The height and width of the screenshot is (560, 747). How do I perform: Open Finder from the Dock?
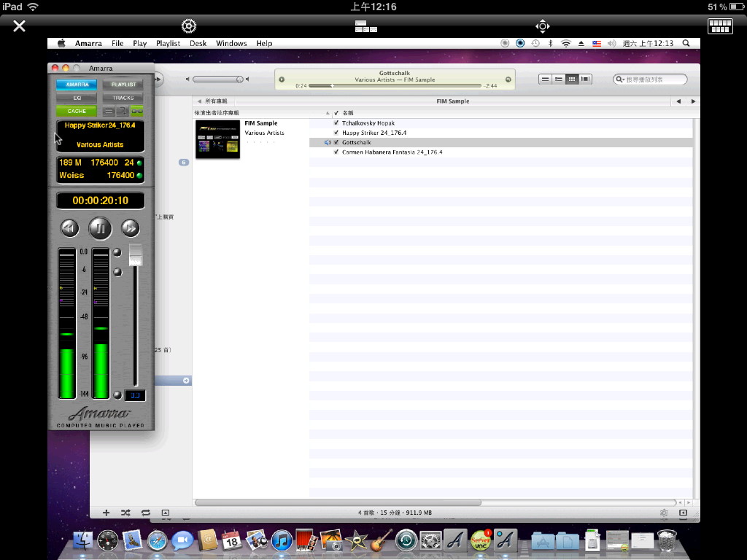pos(83,540)
